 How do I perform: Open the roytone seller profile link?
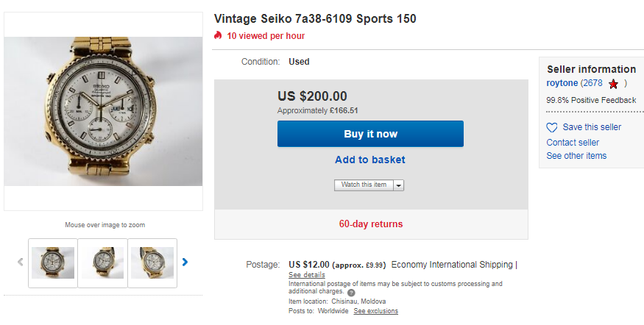coord(562,84)
